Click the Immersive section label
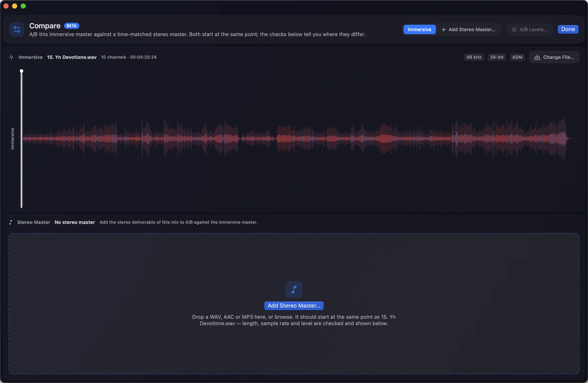The width and height of the screenshot is (588, 383). coord(30,57)
